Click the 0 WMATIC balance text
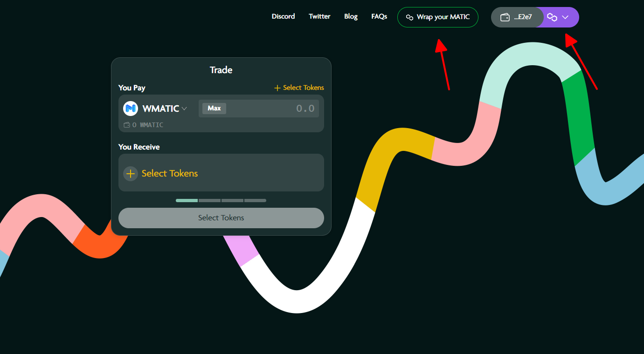644x354 pixels. point(148,125)
